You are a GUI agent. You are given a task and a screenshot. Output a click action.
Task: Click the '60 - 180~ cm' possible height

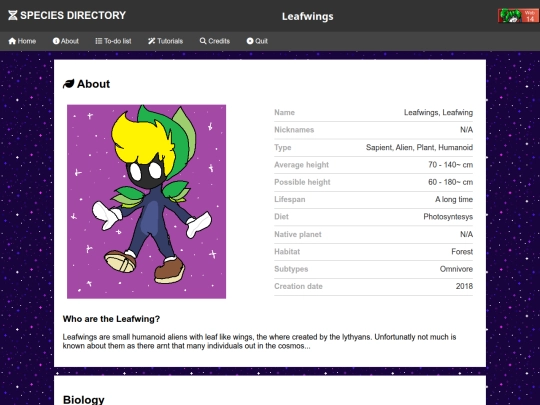point(450,182)
